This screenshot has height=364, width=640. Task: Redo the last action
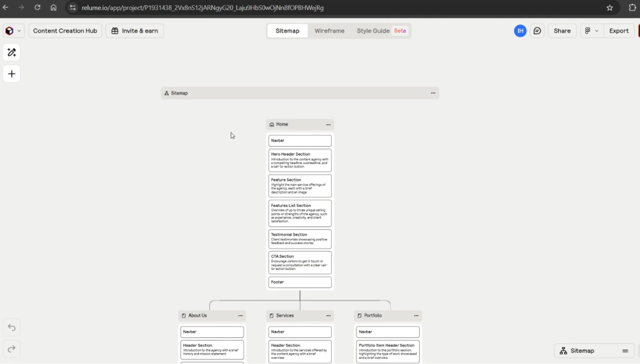(12, 348)
